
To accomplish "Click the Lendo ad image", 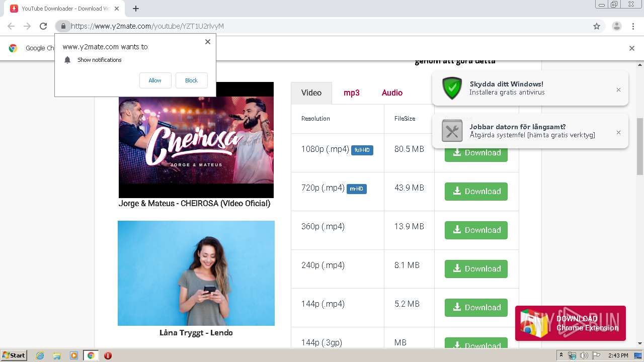I will tap(196, 273).
